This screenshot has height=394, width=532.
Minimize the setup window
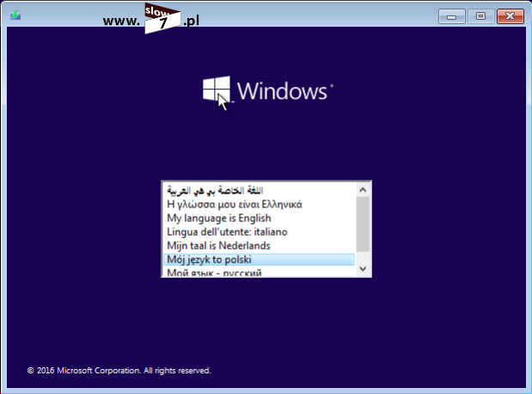pos(451,16)
